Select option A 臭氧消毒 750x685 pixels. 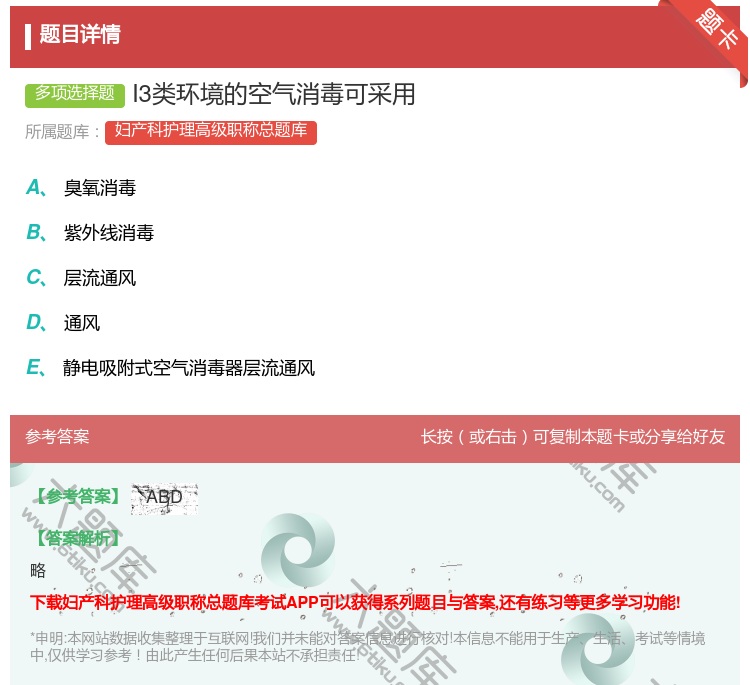pos(81,188)
